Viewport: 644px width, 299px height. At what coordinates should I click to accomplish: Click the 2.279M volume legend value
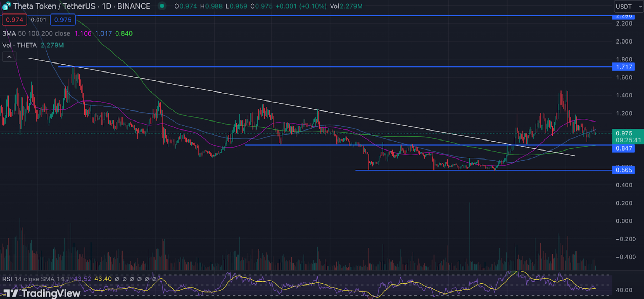point(52,45)
